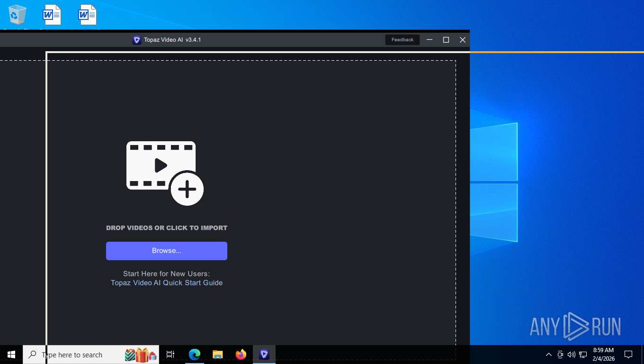Open Task View on the taskbar

(x=170, y=355)
